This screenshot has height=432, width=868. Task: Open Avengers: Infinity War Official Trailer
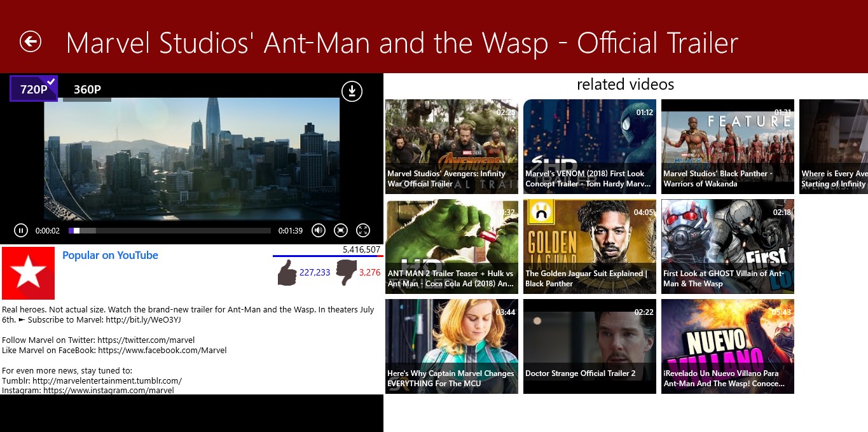[451, 146]
